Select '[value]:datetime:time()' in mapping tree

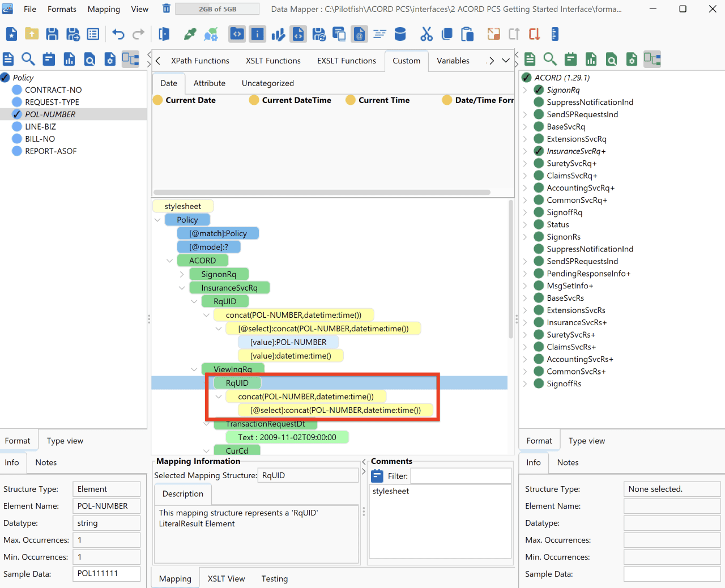pyautogui.click(x=291, y=356)
